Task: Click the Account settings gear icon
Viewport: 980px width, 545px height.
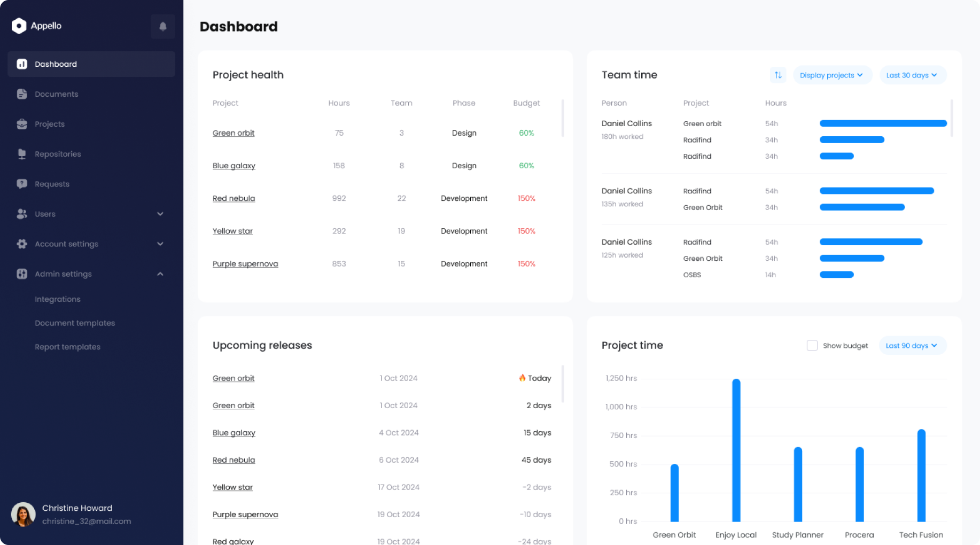Action: coord(22,244)
